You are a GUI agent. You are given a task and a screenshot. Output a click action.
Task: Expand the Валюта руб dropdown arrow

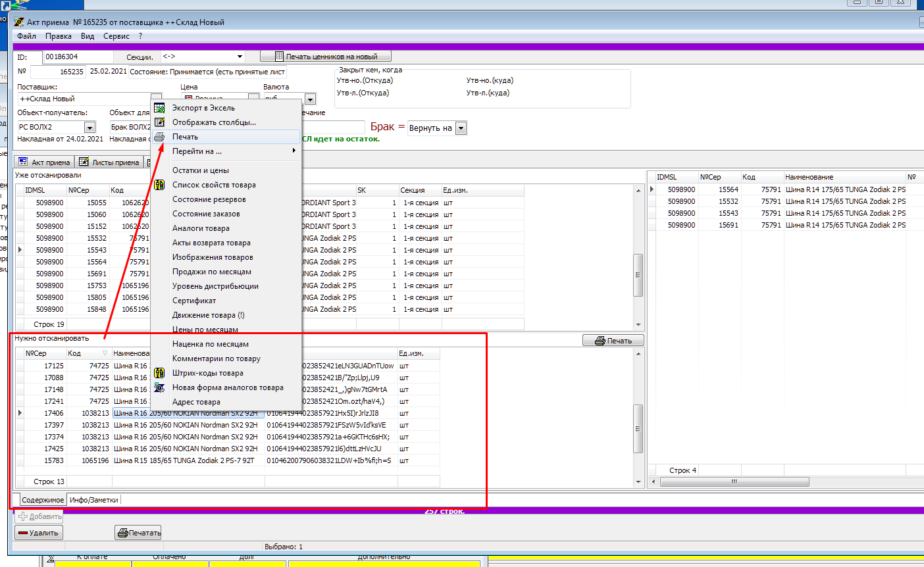point(310,99)
